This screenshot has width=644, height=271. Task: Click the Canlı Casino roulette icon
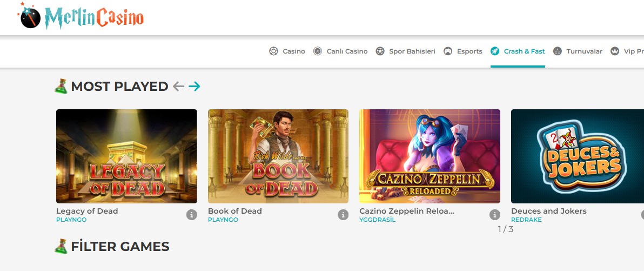pyautogui.click(x=318, y=51)
